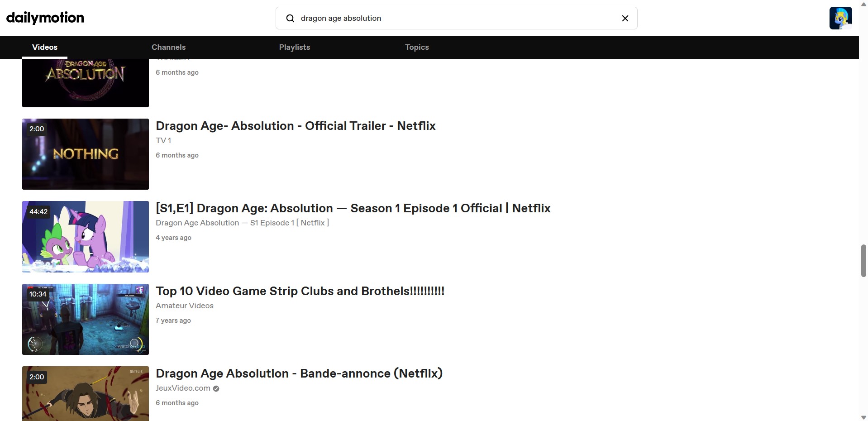Click the page scrollbar thumb
The image size is (868, 421).
863,260
